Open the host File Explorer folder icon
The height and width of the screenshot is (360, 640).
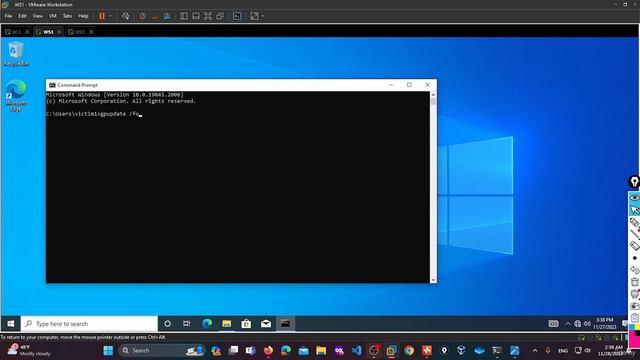(321, 351)
